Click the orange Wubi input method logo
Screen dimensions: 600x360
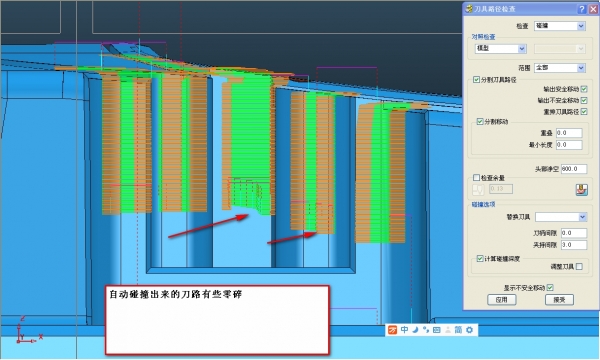coord(393,330)
